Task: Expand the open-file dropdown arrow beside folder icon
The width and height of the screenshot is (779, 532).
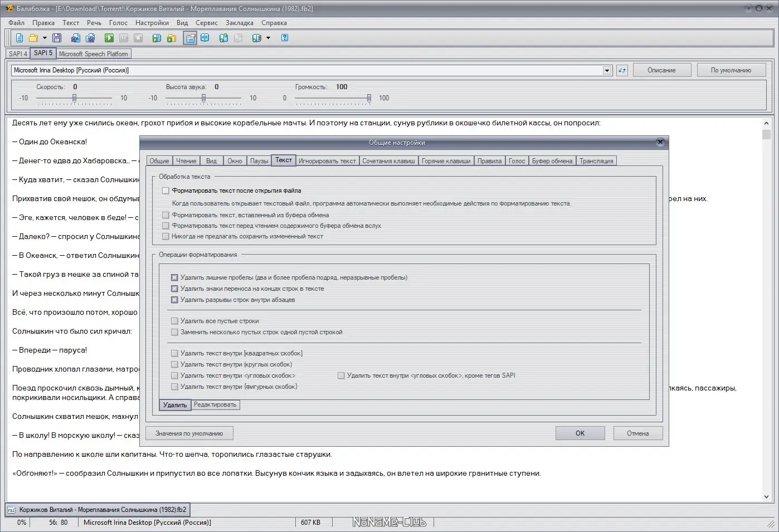Action: click(x=45, y=38)
